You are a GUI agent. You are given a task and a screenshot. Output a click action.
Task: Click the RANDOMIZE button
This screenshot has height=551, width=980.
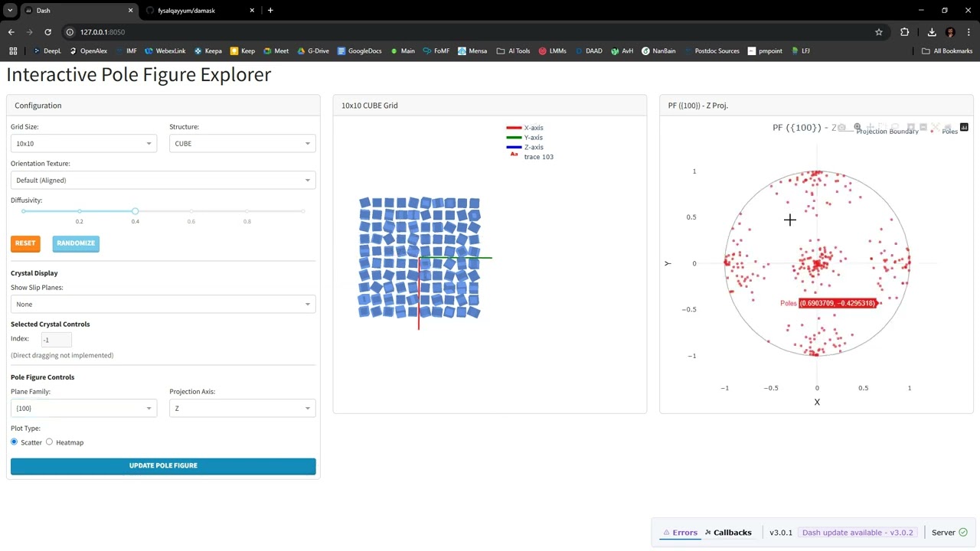point(76,243)
